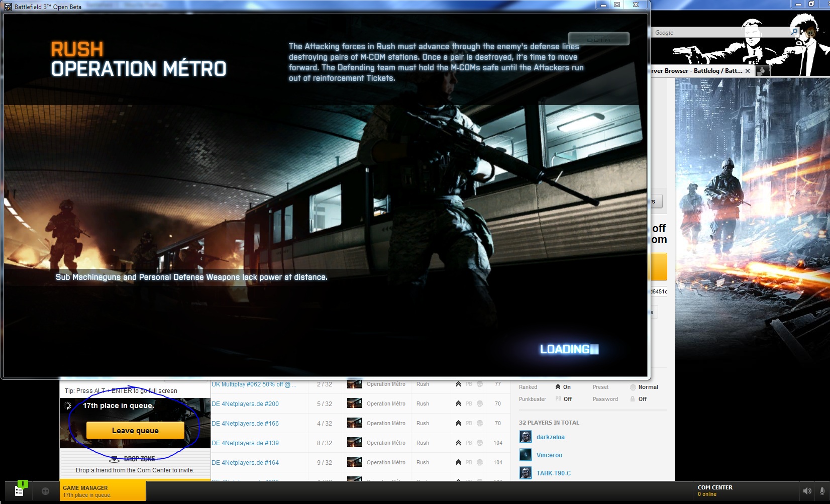Click ranked chevron icon in #164 server row

coord(458,462)
